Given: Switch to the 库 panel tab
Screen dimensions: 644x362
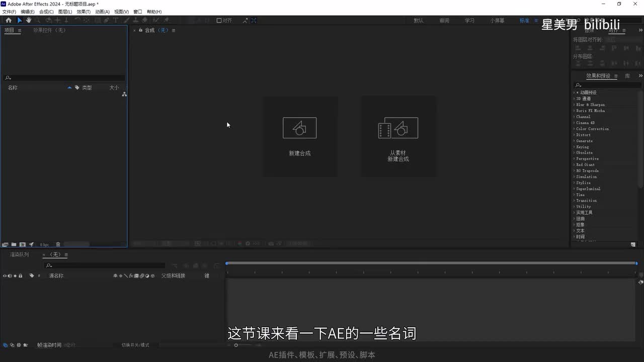Looking at the screenshot, I should pos(627,76).
